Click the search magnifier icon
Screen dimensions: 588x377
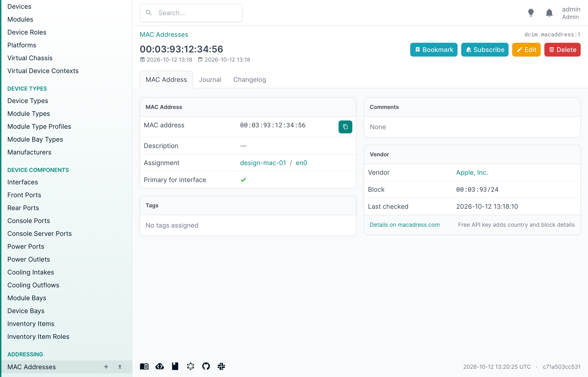tap(149, 13)
